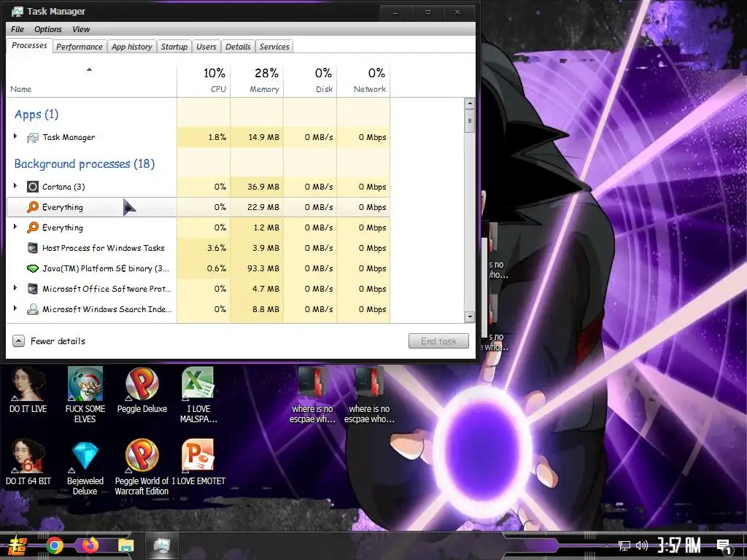747x560 pixels.
Task: Switch to the Details tab
Action: (x=238, y=47)
